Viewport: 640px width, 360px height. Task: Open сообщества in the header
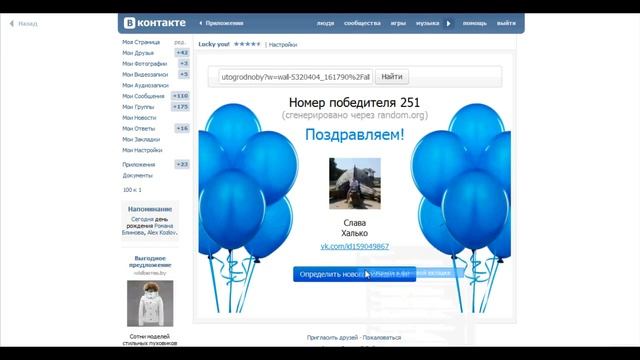click(x=362, y=23)
